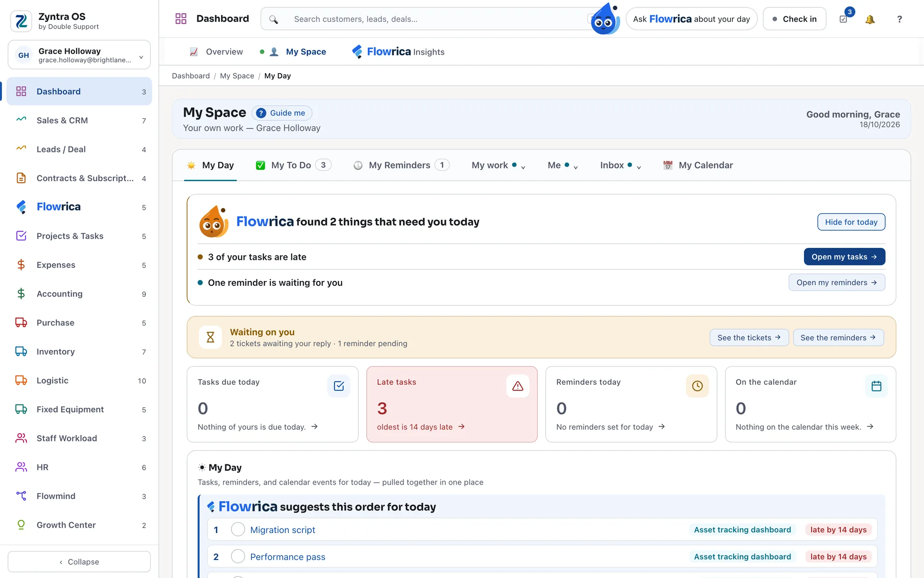Open the My Calendar tab
This screenshot has height=578, width=924.
698,165
